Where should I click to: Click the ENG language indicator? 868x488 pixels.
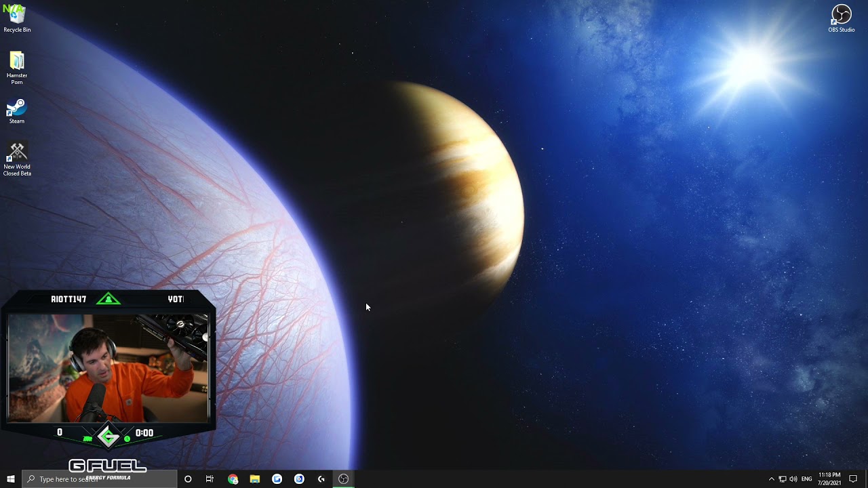tap(806, 479)
